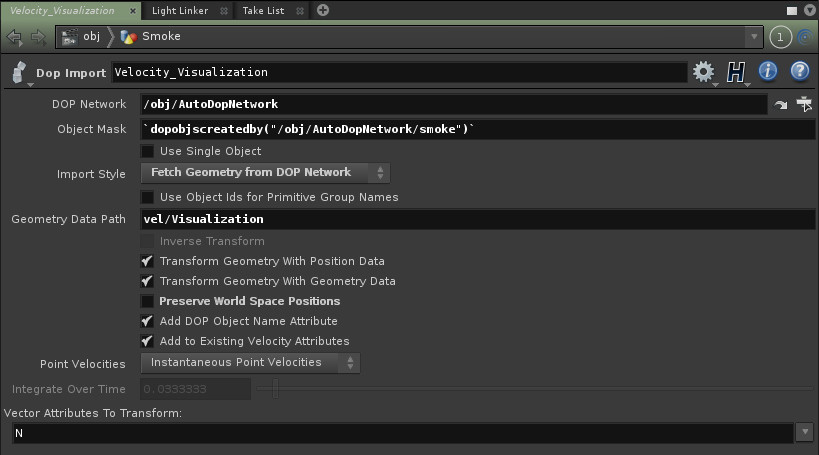Click the obj path segment
819x455 pixels.
[91, 36]
